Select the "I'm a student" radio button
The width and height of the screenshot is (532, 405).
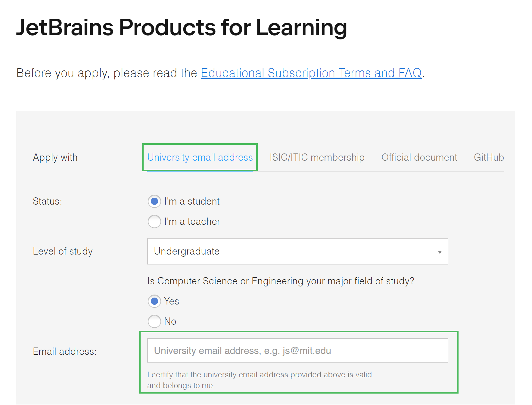tap(154, 201)
